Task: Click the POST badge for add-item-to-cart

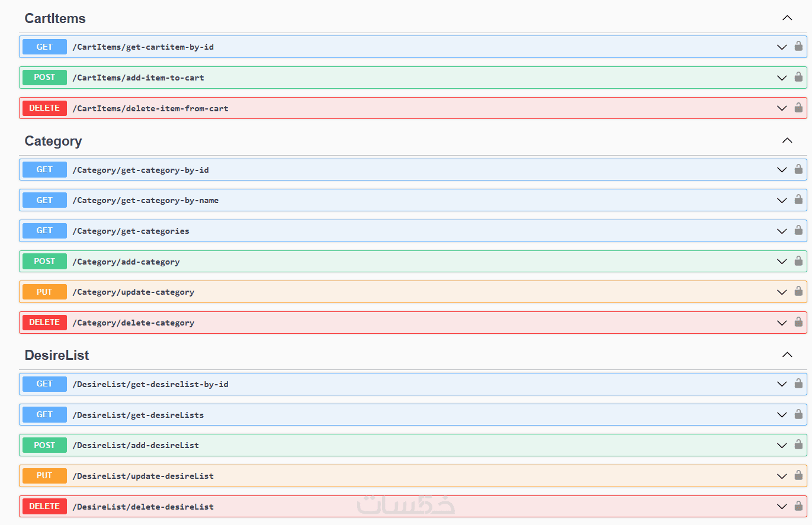Action: click(44, 78)
